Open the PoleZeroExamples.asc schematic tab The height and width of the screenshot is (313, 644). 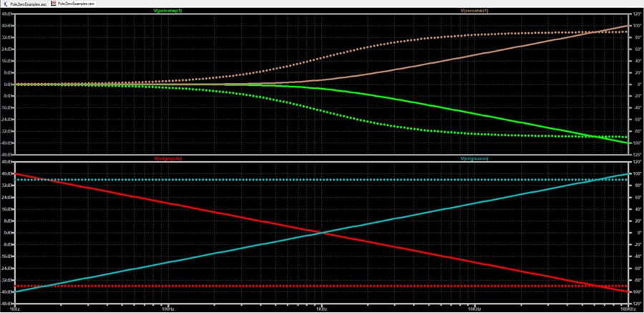[x=24, y=4]
